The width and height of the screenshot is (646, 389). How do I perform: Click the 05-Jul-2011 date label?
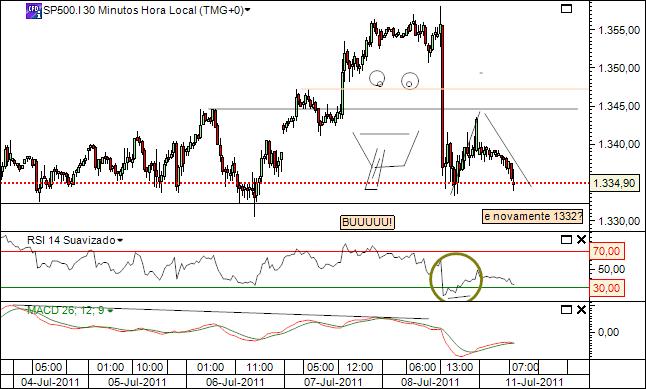pos(137,382)
